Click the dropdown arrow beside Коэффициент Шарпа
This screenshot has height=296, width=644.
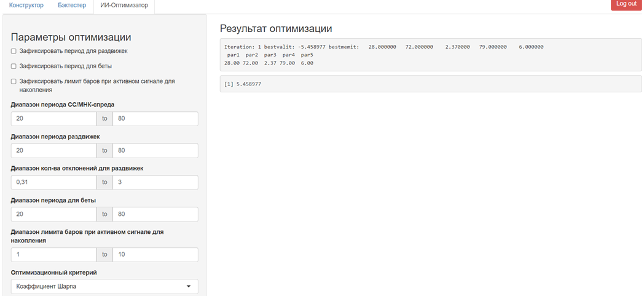tap(189, 287)
